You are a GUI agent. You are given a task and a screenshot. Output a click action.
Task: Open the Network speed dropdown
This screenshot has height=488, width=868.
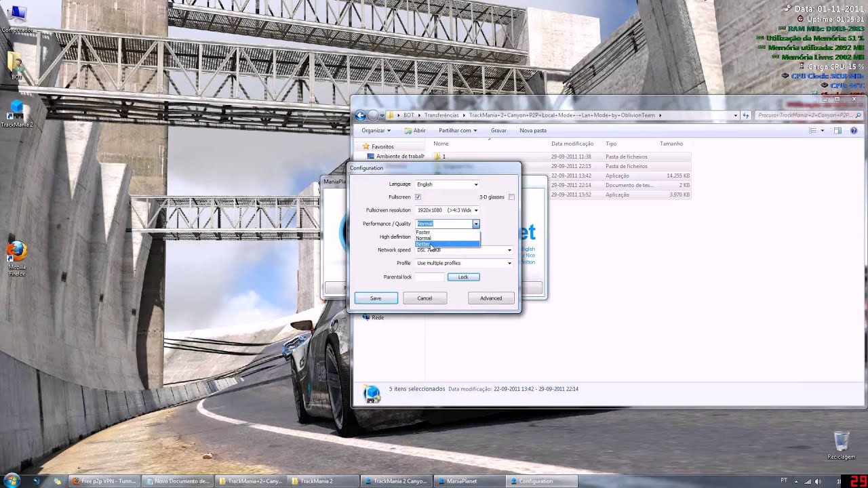tap(464, 250)
